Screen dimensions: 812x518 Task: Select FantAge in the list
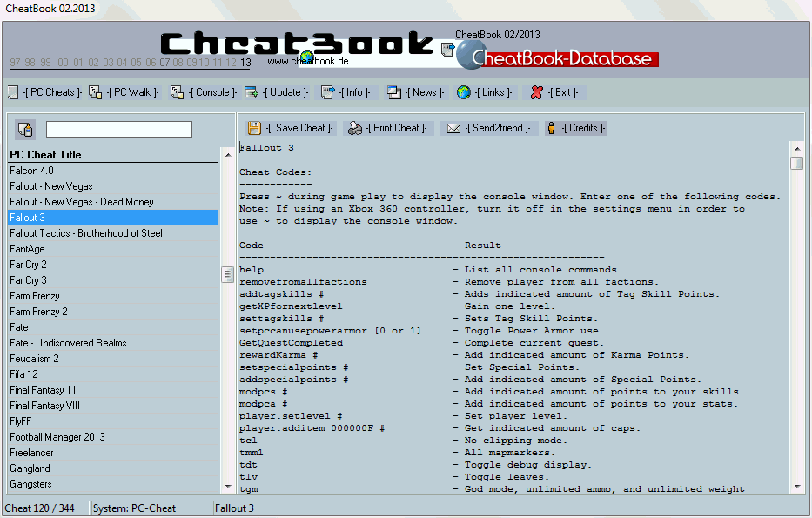[x=114, y=249]
